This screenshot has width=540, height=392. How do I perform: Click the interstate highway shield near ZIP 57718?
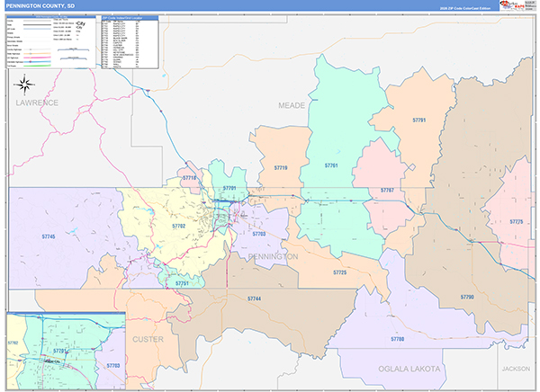(186, 163)
